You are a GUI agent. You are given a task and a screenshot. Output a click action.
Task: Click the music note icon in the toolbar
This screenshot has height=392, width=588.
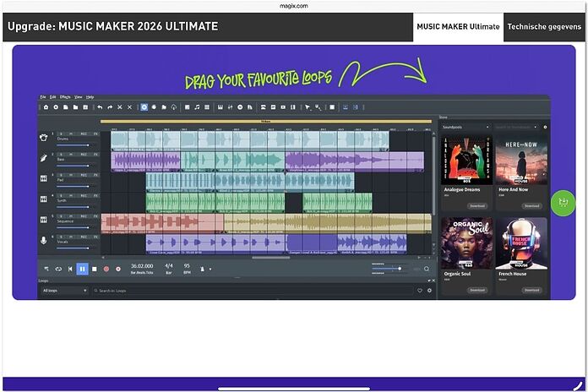click(197, 107)
